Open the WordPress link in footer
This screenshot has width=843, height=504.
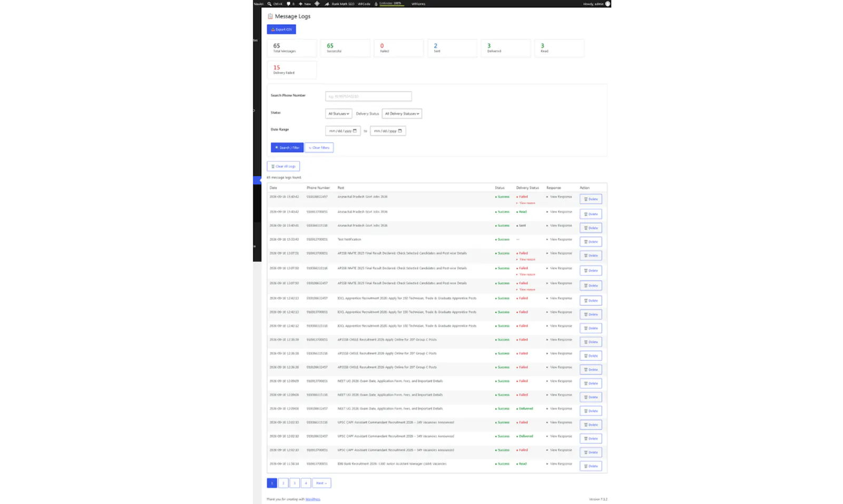point(313,499)
